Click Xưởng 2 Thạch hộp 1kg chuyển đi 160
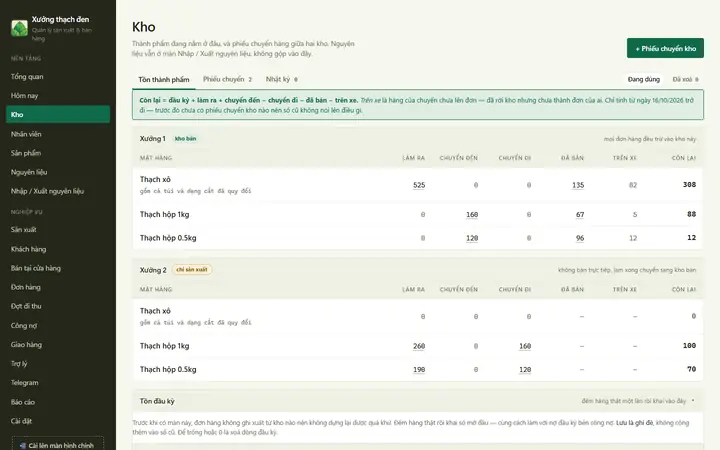The width and height of the screenshot is (720, 450). (525, 346)
